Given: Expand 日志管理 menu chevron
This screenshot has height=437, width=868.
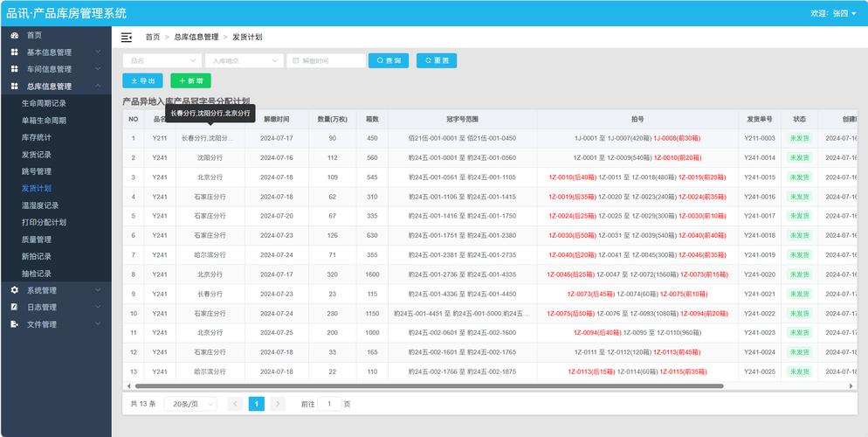Looking at the screenshot, I should click(98, 307).
